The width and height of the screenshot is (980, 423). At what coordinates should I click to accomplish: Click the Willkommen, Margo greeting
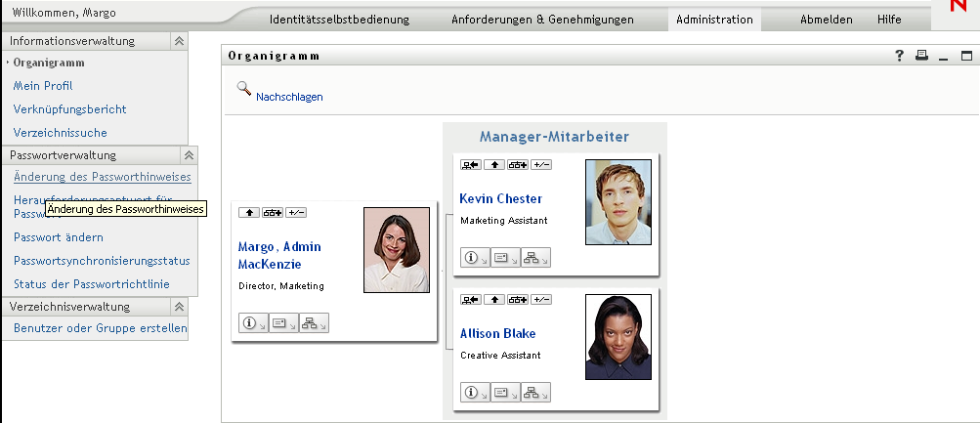[x=64, y=13]
